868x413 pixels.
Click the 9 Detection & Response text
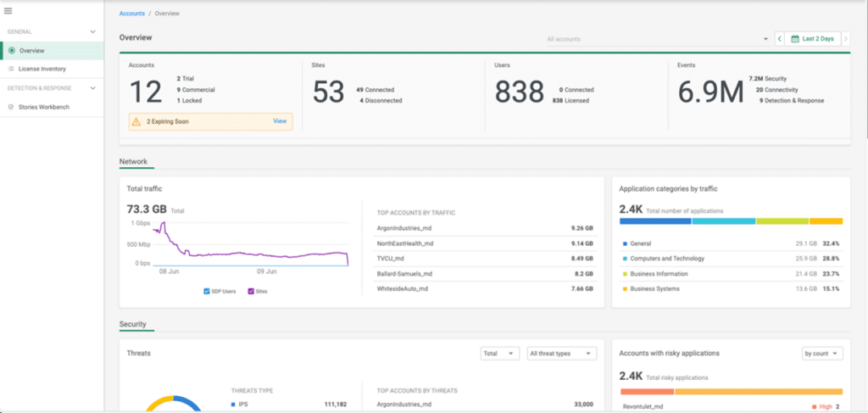[792, 101]
